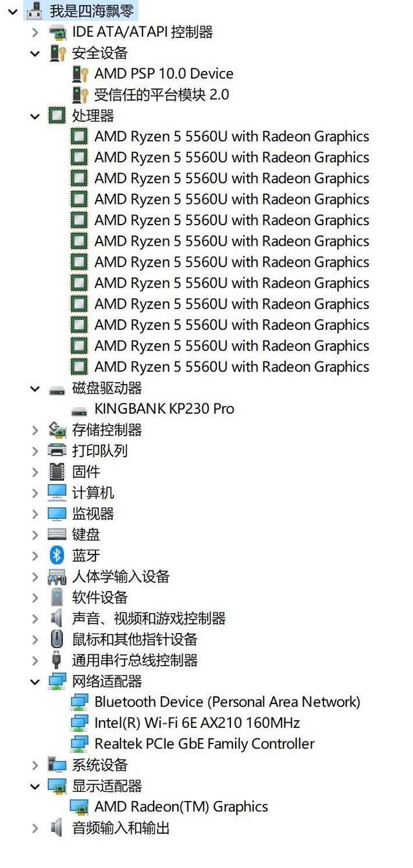Click the 人体学输入设备 icon

[57, 576]
